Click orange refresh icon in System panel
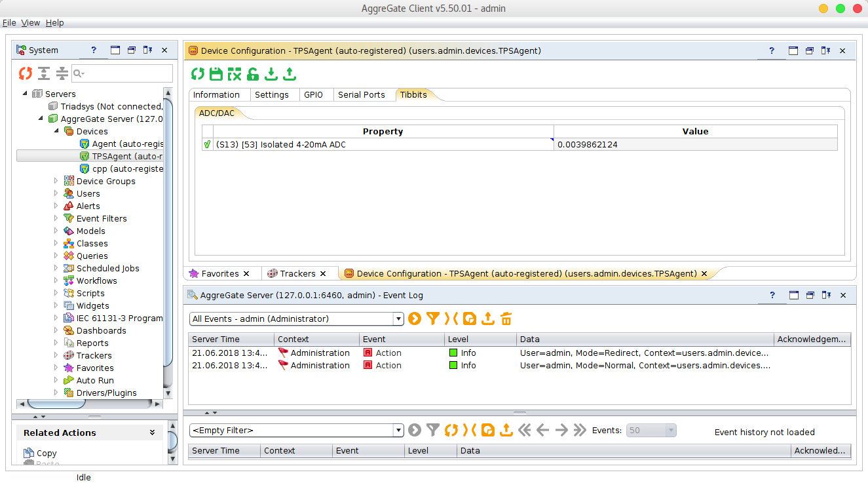 point(26,73)
